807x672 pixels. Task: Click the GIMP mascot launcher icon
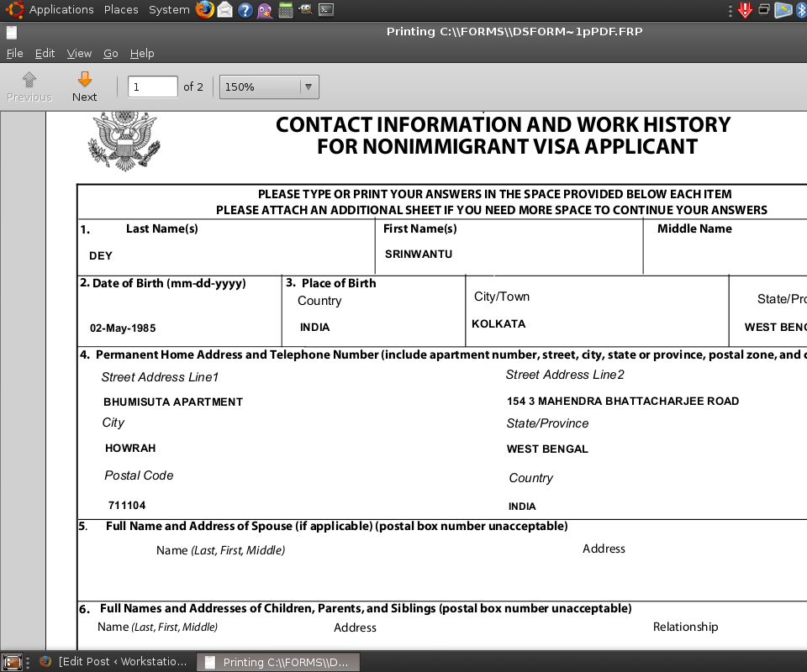pyautogui.click(x=306, y=8)
